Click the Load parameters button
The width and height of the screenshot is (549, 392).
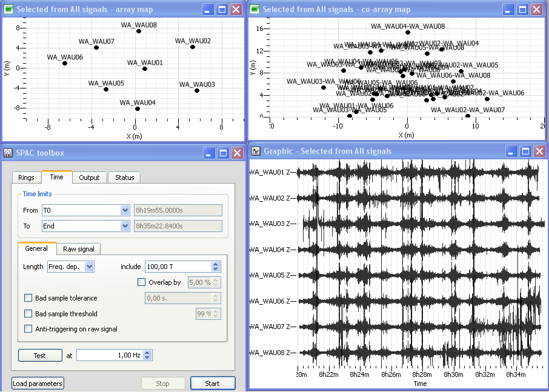pyautogui.click(x=38, y=384)
